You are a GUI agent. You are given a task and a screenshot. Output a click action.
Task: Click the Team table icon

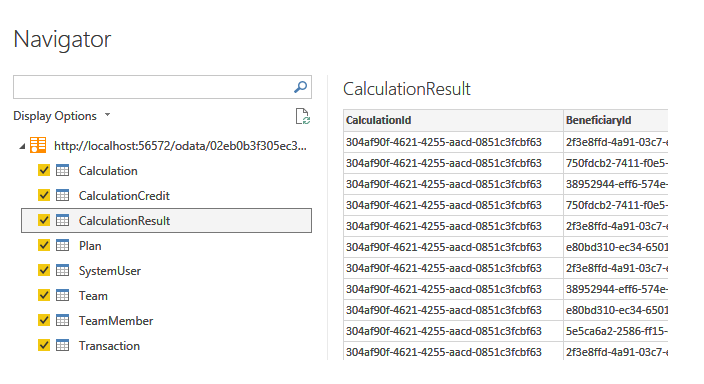point(62,296)
